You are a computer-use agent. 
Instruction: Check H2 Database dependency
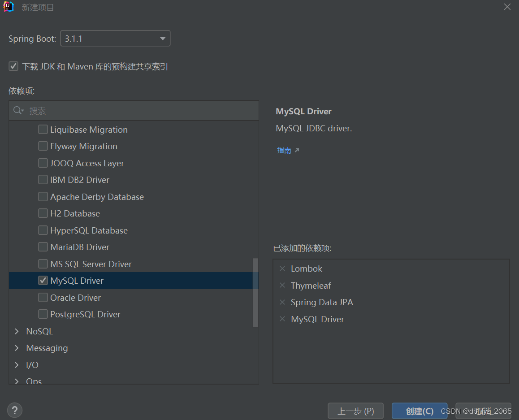tap(43, 213)
